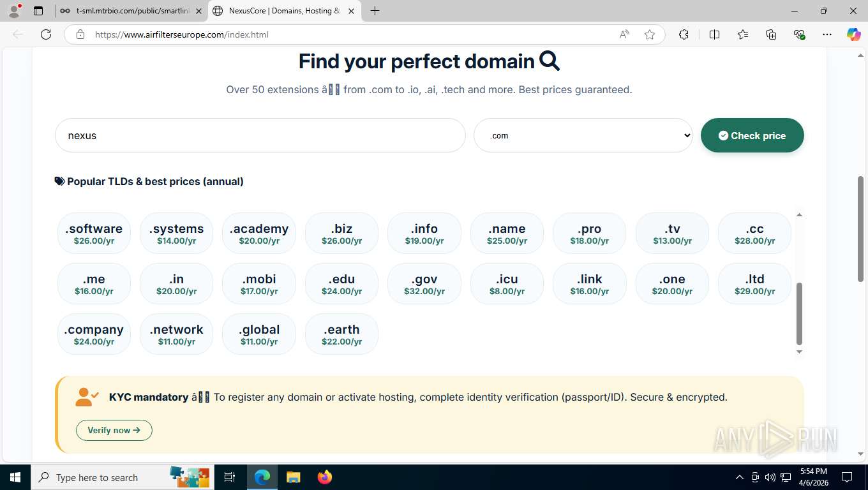The width and height of the screenshot is (868, 490).
Task: Open the Collections icon
Action: tap(771, 34)
